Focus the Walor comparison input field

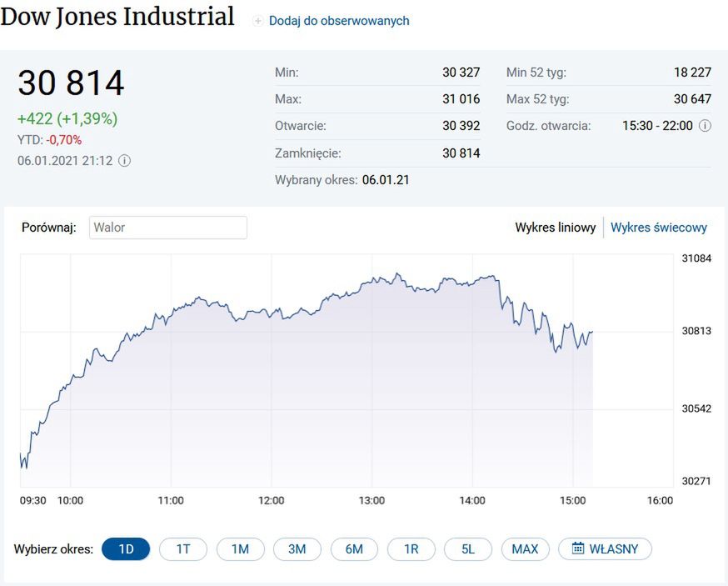(x=167, y=228)
